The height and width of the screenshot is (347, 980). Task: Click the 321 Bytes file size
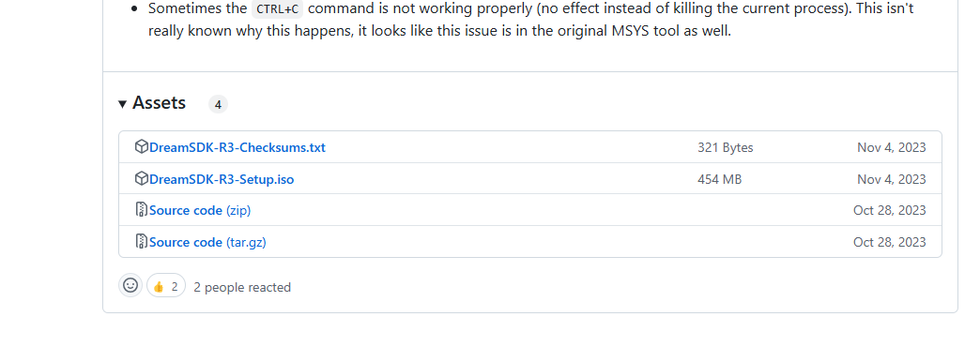pos(726,148)
